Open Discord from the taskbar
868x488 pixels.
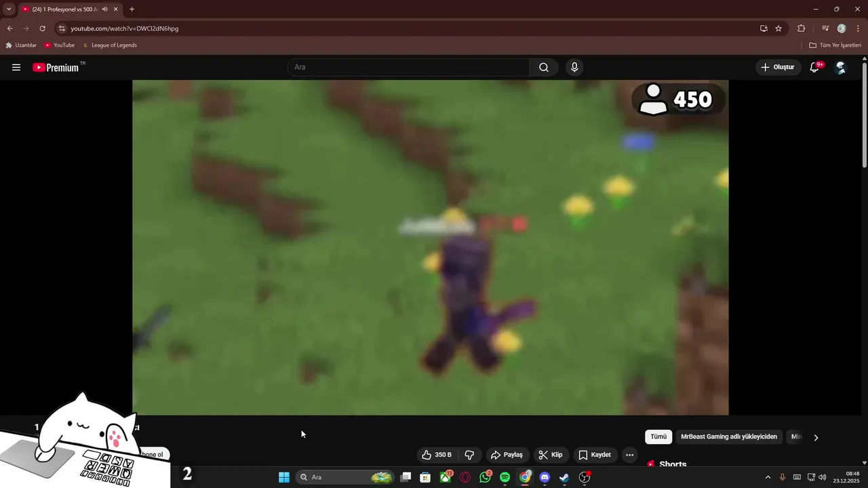545,477
